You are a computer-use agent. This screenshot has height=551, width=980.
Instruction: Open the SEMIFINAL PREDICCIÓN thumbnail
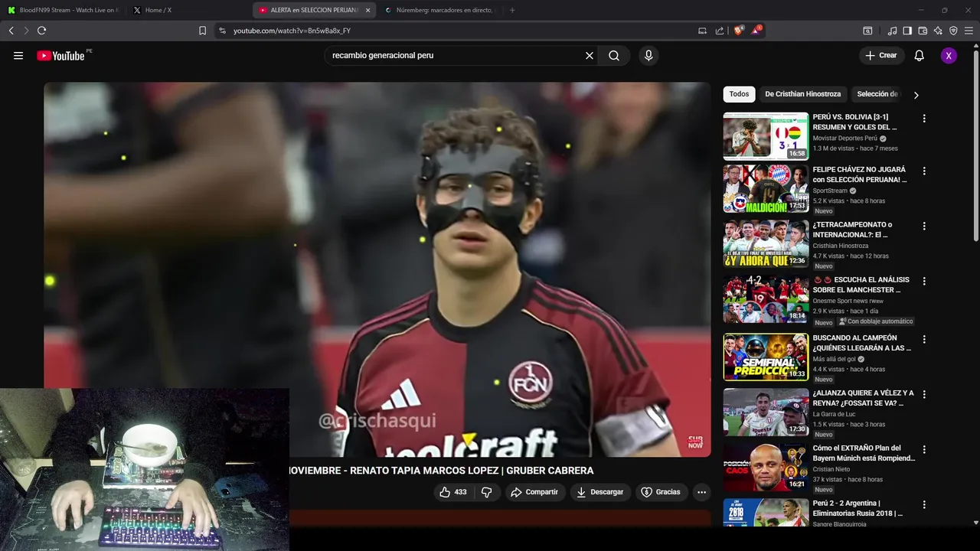[x=766, y=357]
